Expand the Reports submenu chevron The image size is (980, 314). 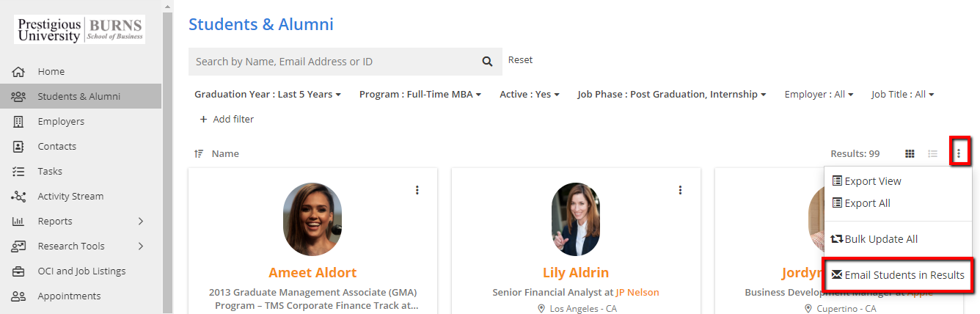click(x=141, y=222)
